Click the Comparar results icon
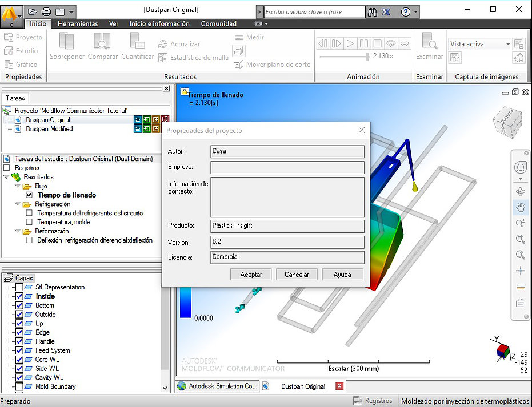The image size is (532, 407). click(x=103, y=46)
